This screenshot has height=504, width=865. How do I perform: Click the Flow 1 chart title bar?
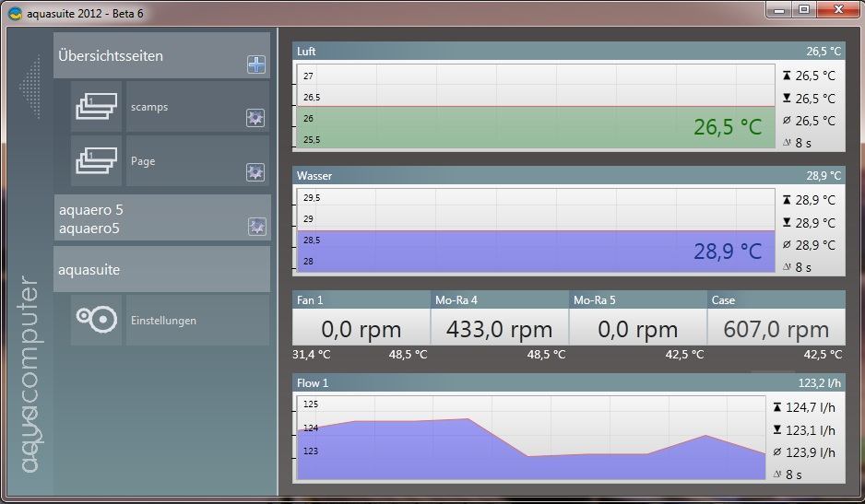(x=568, y=382)
